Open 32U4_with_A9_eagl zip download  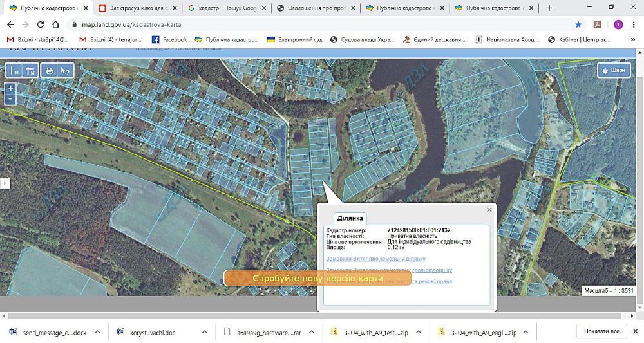[x=477, y=332]
